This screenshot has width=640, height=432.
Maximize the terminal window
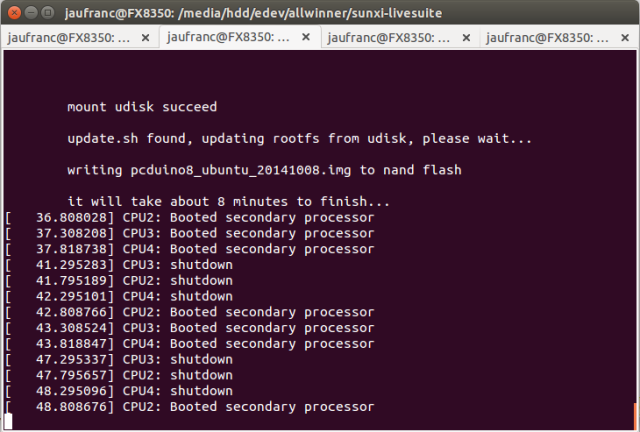click(x=48, y=13)
